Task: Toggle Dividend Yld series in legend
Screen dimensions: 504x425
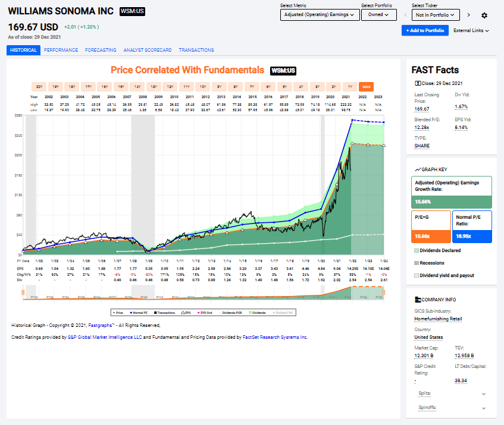Action: (x=283, y=313)
